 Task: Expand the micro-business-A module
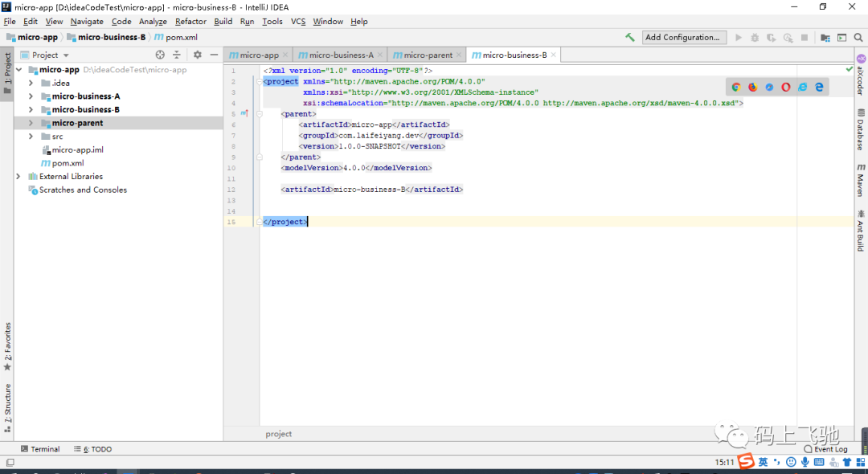pos(31,96)
